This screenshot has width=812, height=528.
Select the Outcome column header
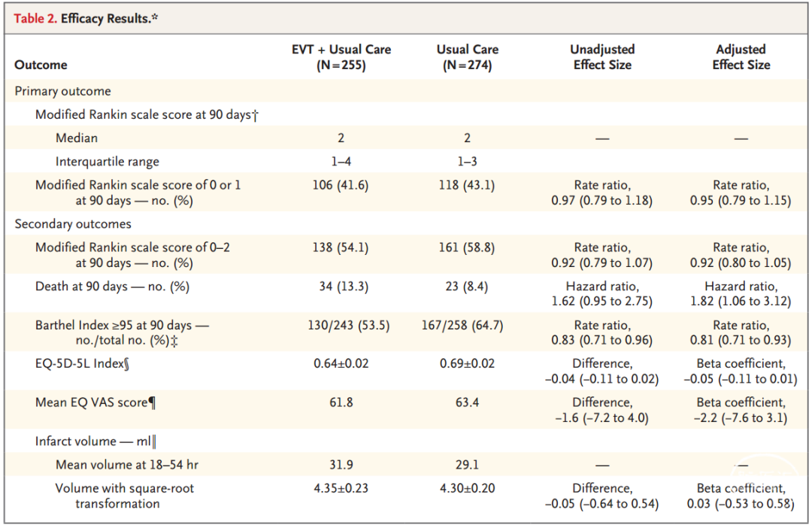[x=41, y=65]
